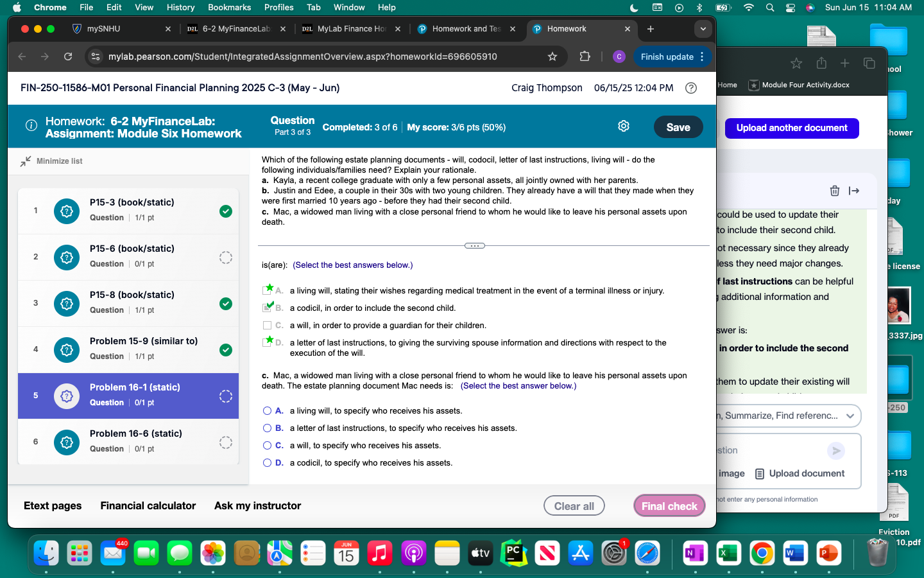Click the info icon beside Homework title
Image resolution: width=924 pixels, height=578 pixels.
point(31,126)
